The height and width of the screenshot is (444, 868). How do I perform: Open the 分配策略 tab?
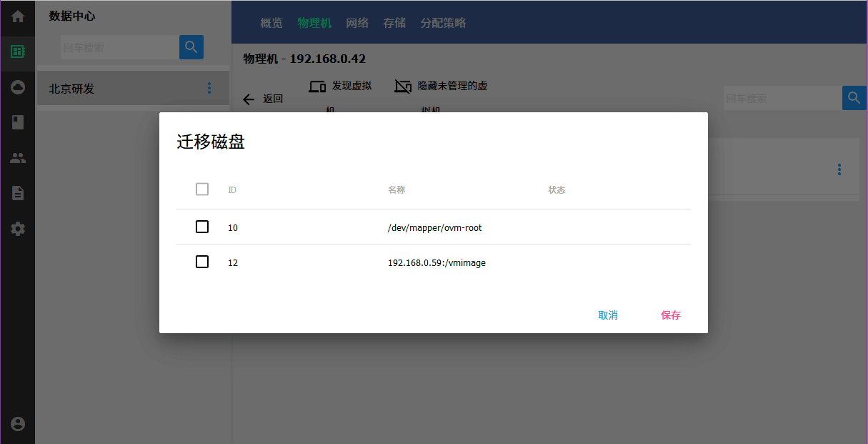[x=443, y=23]
